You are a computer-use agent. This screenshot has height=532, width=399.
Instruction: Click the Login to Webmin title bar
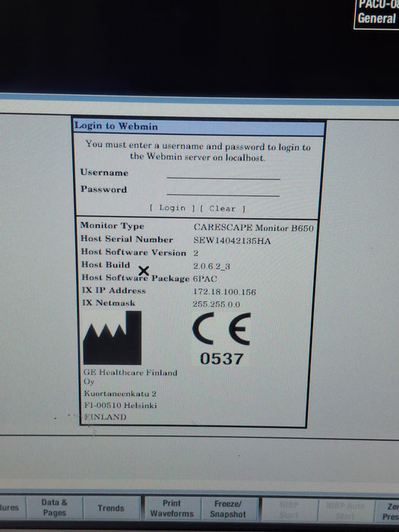pyautogui.click(x=199, y=126)
